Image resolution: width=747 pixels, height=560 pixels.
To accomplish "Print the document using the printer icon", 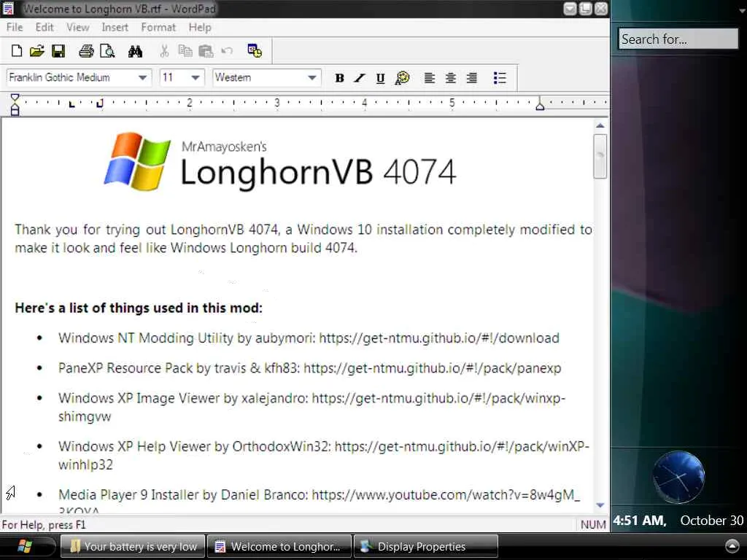I will click(x=86, y=51).
